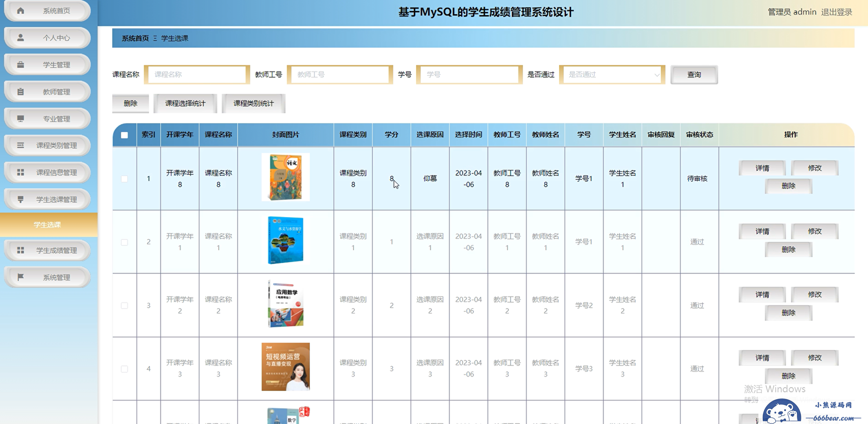Expand the 课程信息管理 sidebar menu
Image resolution: width=868 pixels, height=424 pixels.
(47, 172)
